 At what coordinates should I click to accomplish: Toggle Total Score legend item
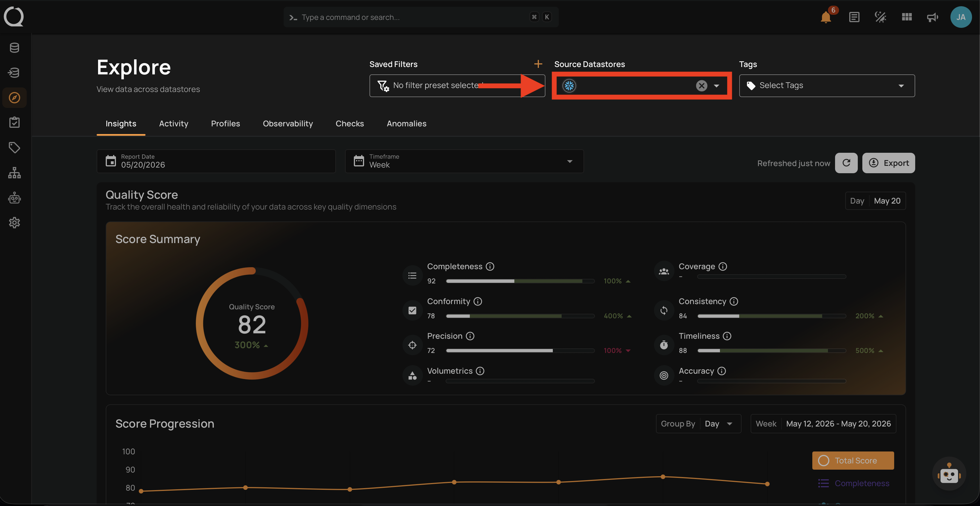tap(853, 460)
